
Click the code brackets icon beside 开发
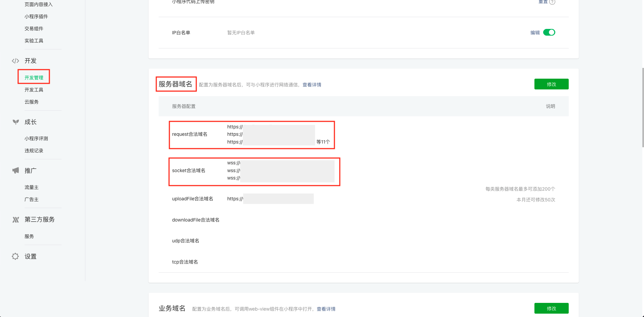point(15,61)
